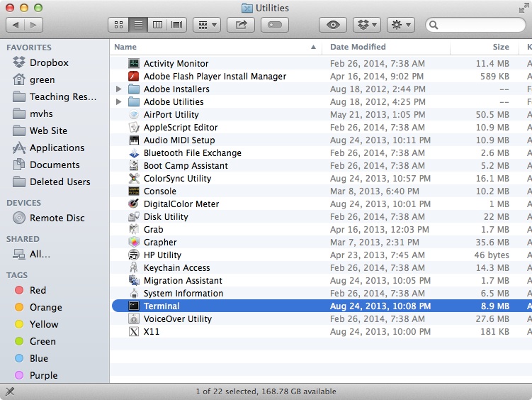
Task: Click the Quick Look eye button
Action: pos(333,25)
